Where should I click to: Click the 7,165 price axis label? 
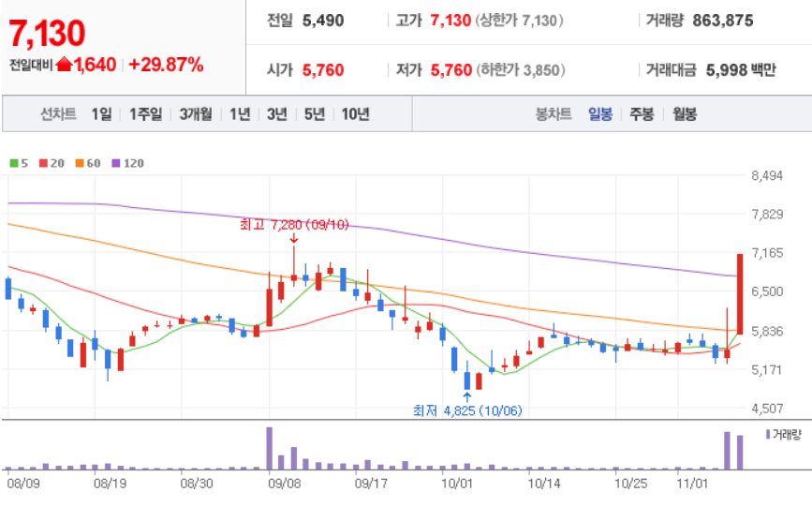click(x=767, y=253)
